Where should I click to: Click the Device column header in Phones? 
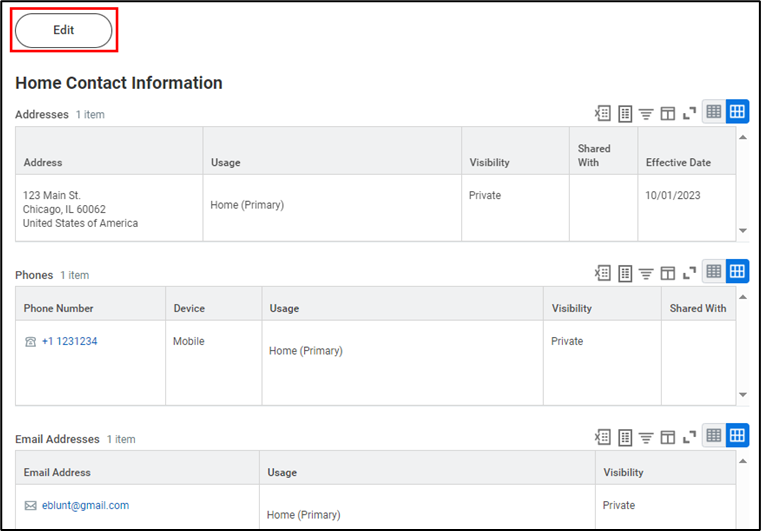pos(189,309)
